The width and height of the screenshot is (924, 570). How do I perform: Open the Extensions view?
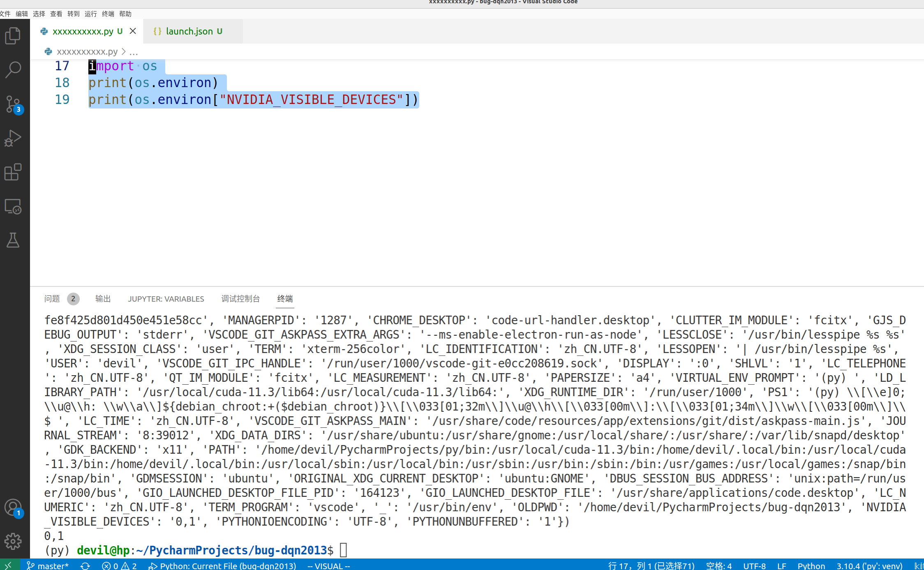pyautogui.click(x=13, y=172)
